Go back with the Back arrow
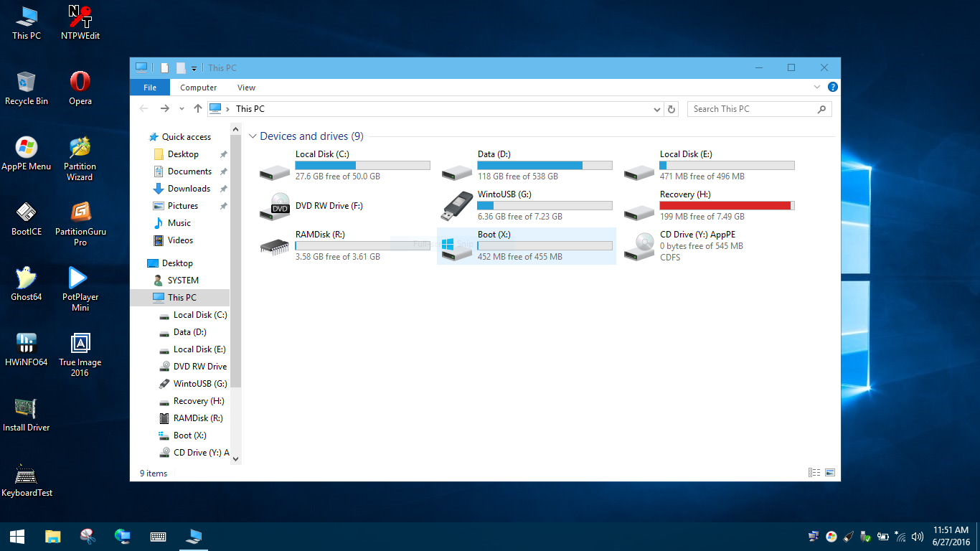Screen dimensions: 980x551 coord(144,108)
